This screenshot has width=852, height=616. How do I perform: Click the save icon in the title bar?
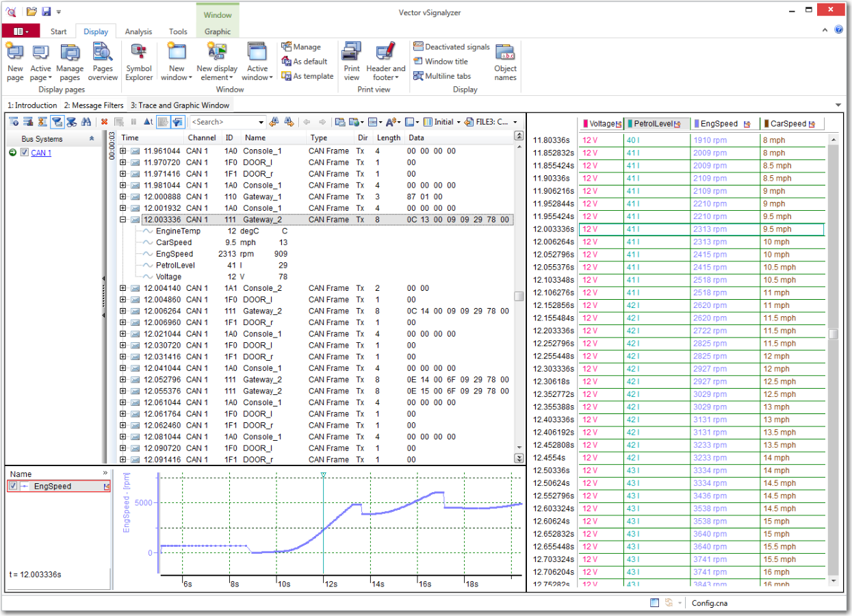[x=47, y=11]
